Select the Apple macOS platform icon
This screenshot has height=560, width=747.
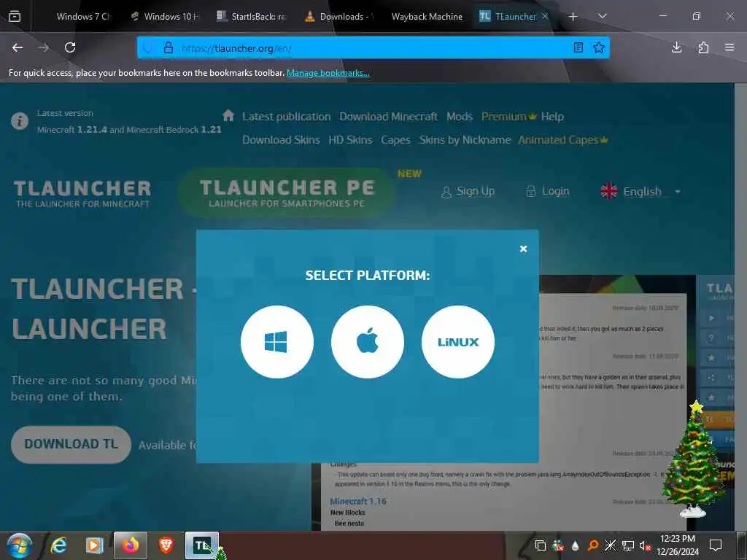point(368,342)
